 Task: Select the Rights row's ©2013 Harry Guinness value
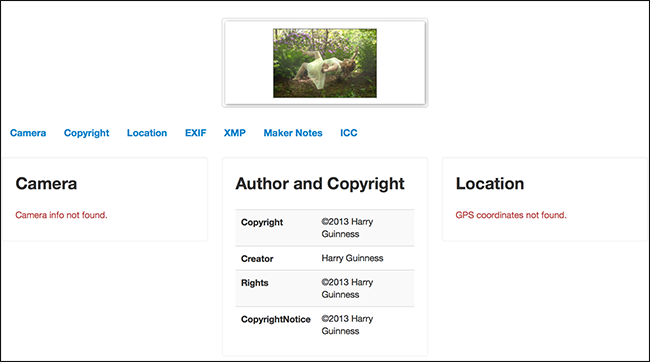(x=347, y=288)
